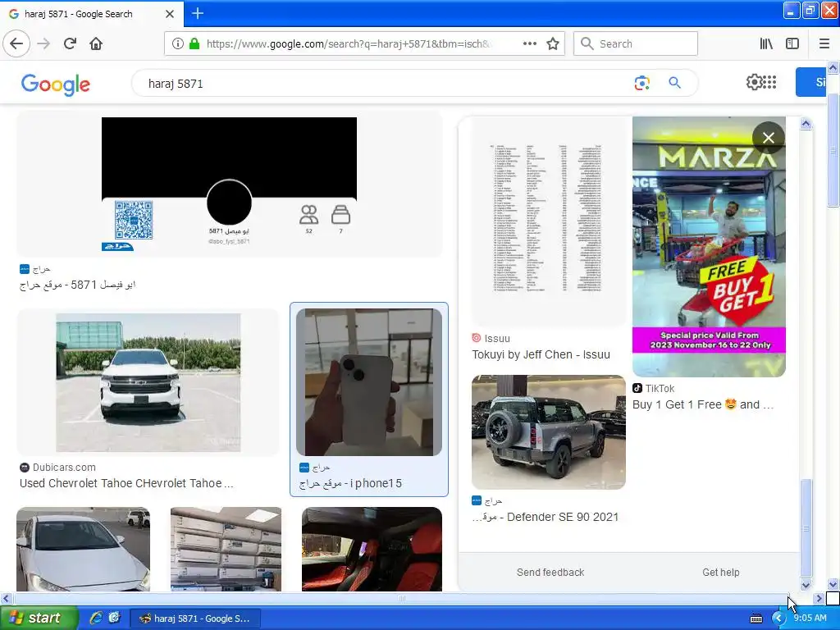Click the green padlock security icon
Viewport: 840px width, 630px height.
194,43
